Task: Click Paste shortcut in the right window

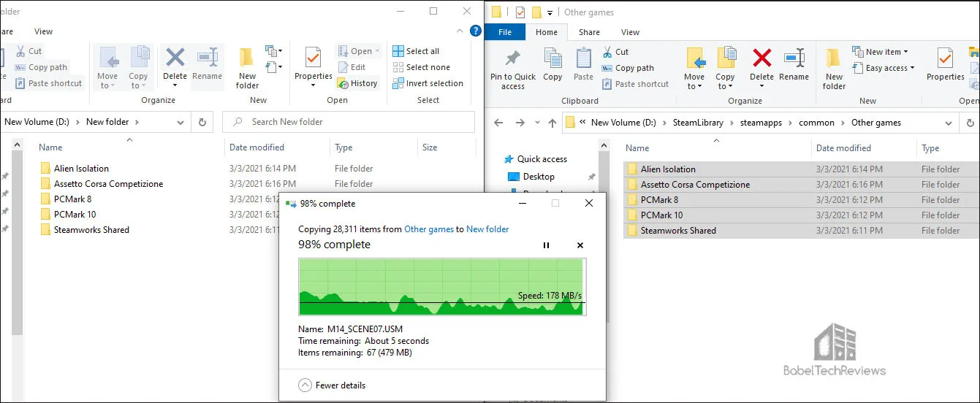Action: click(x=634, y=84)
